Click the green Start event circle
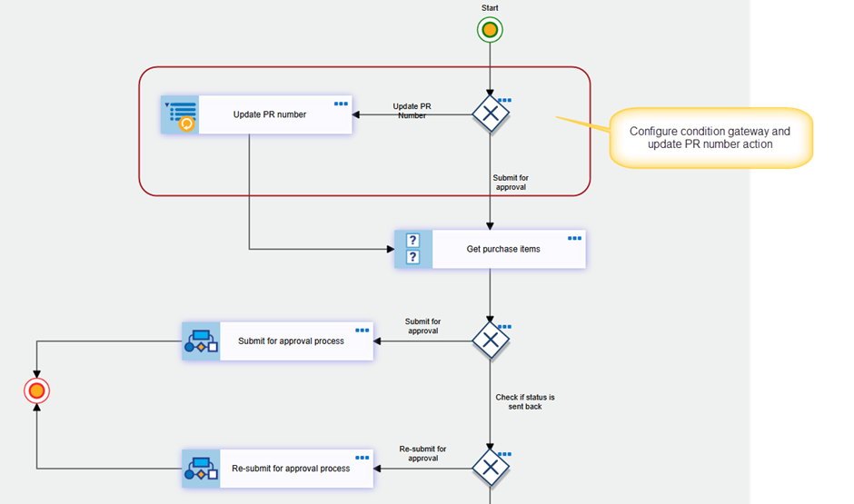 490,30
